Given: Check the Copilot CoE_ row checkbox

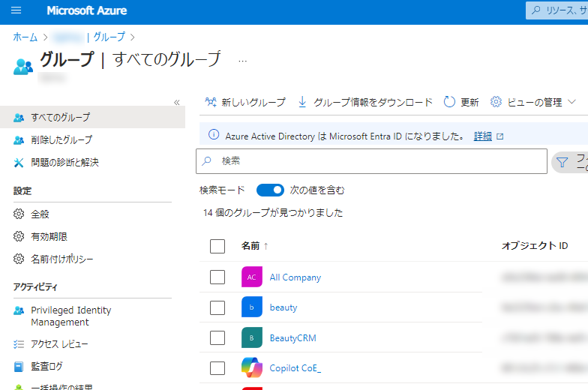Looking at the screenshot, I should pyautogui.click(x=217, y=368).
